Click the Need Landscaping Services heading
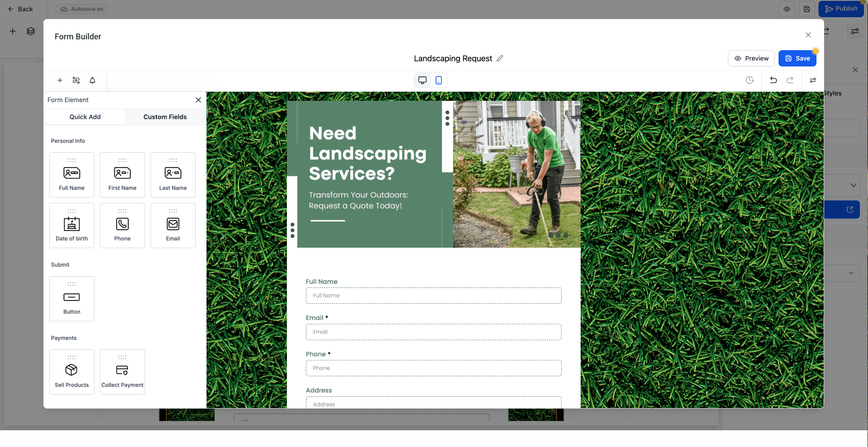Screen dimensions: 868x447 click(x=367, y=153)
